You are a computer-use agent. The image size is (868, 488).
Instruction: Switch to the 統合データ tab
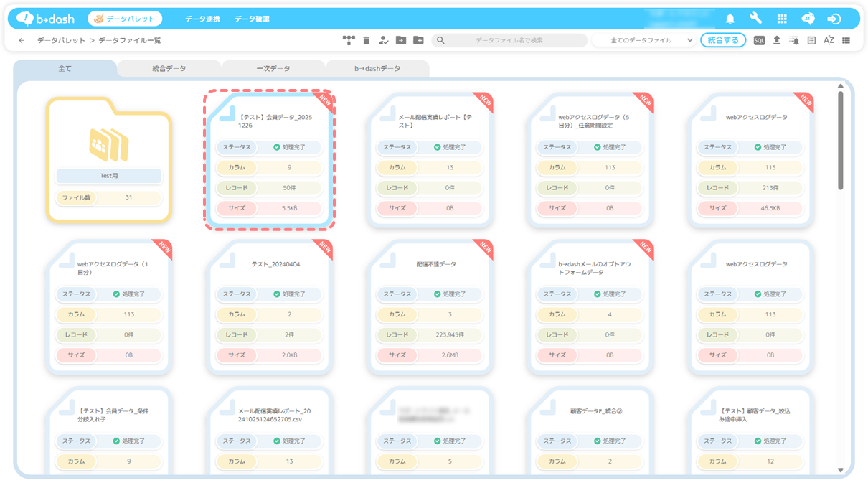click(169, 69)
